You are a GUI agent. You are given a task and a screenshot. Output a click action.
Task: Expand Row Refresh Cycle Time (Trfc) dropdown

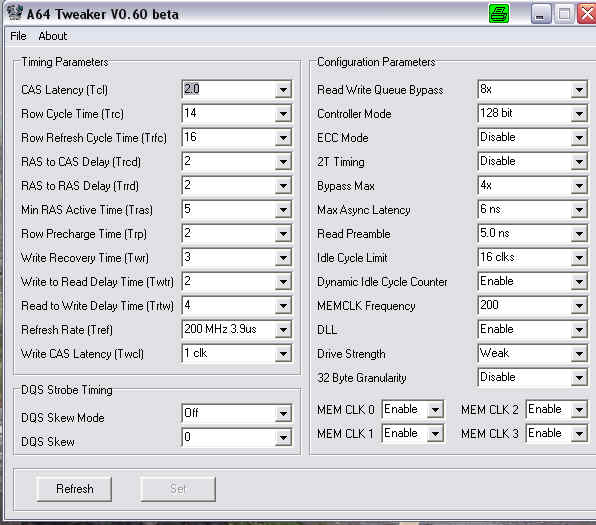pyautogui.click(x=283, y=138)
